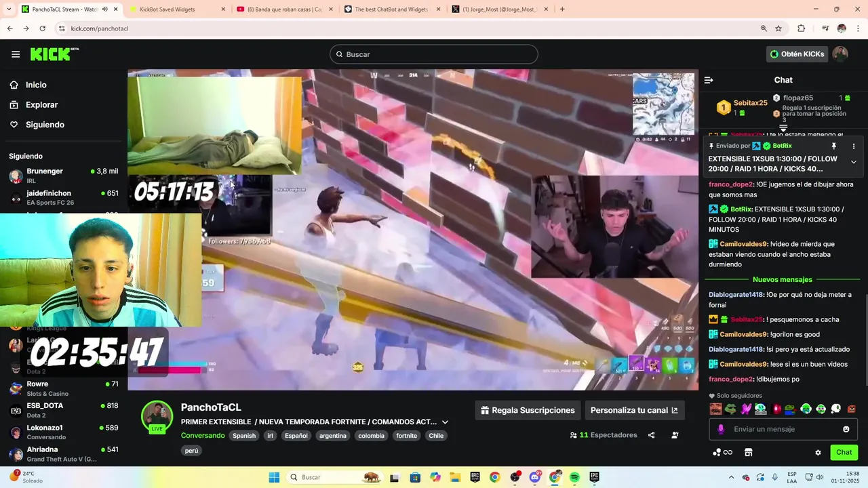Open Discord from the taskbar
868x488 pixels.
[x=535, y=477]
